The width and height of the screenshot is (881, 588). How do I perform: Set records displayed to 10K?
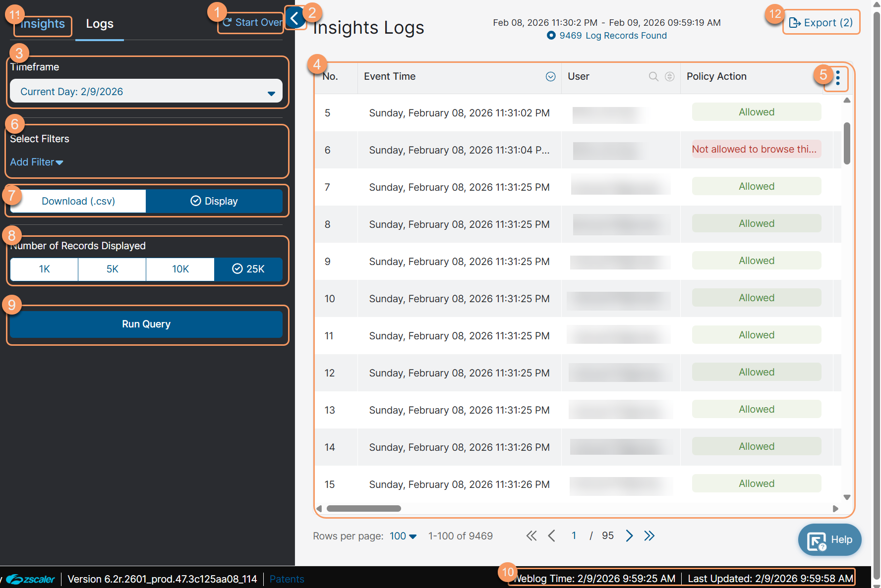(180, 269)
